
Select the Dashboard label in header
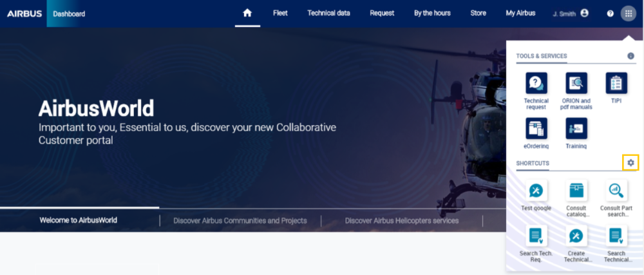coord(69,14)
